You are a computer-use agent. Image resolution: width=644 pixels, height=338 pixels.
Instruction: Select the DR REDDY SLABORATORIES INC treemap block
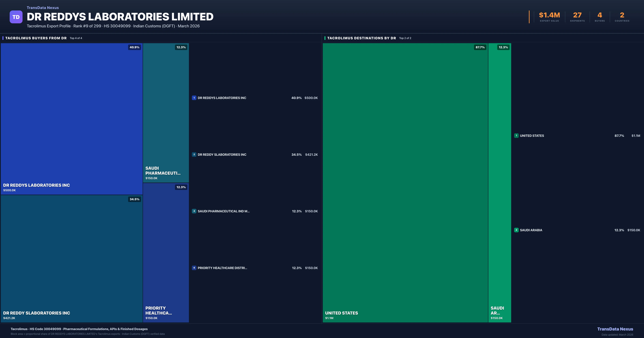[x=72, y=259]
